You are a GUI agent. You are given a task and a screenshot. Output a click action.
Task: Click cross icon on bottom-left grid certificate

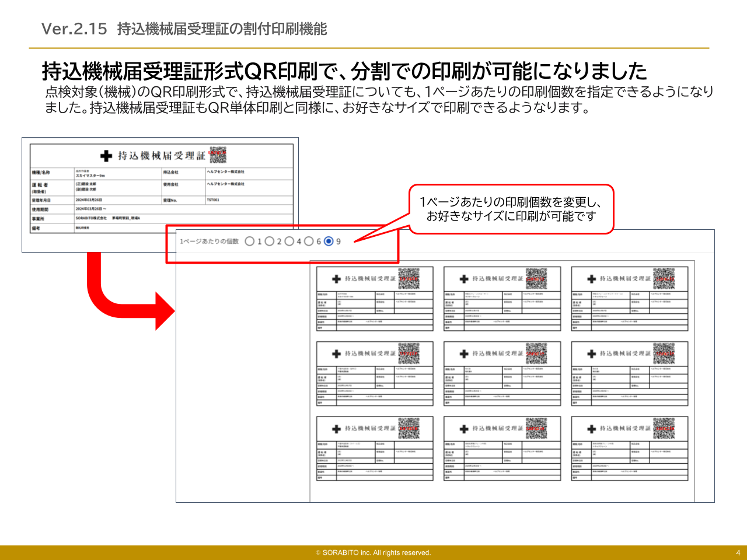[337, 429]
